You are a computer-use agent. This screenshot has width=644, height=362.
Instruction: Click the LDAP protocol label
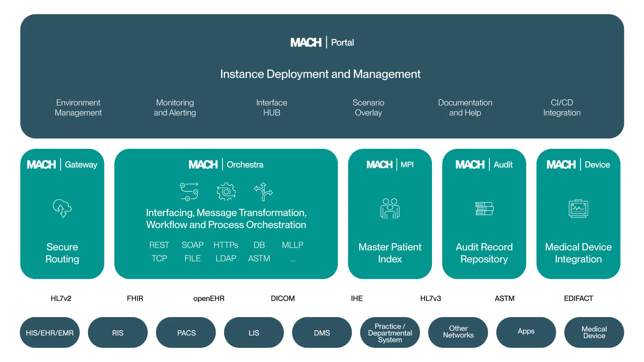click(226, 258)
